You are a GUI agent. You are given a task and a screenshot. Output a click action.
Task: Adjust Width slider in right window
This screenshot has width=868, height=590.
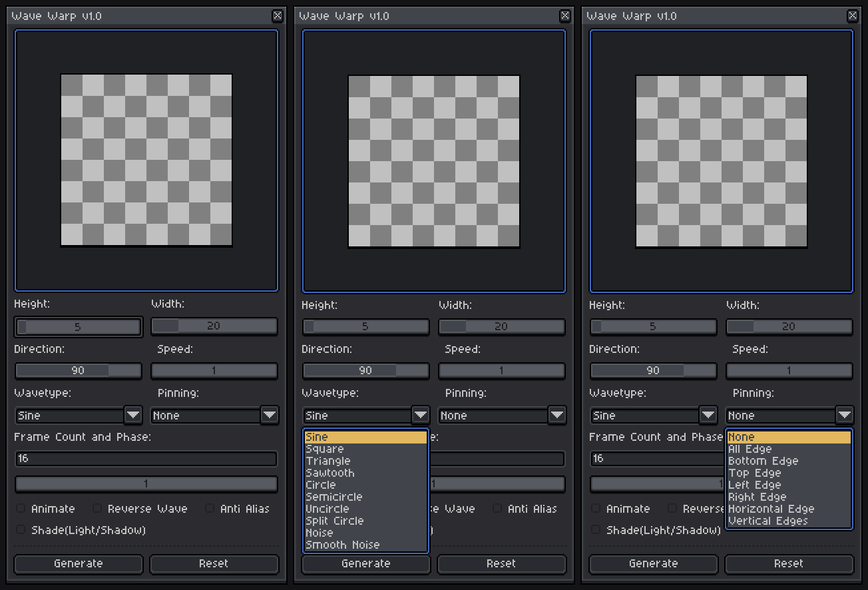(x=789, y=326)
